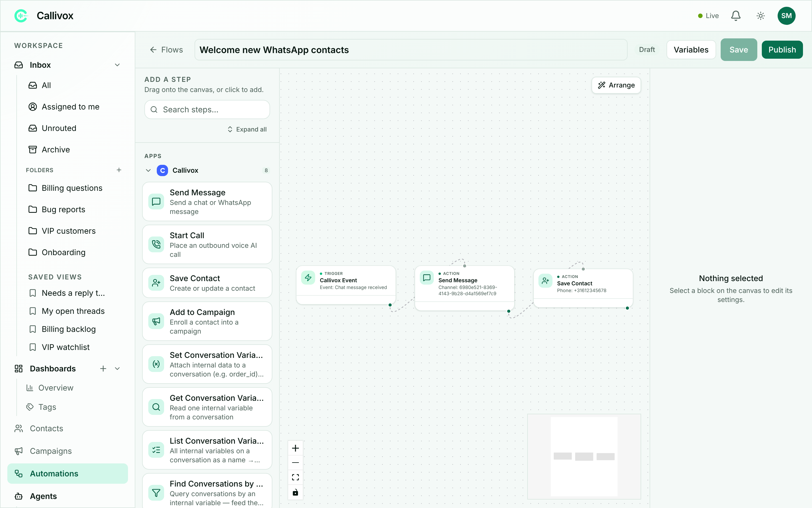Open My open threads saved view
The image size is (812, 508).
pyautogui.click(x=67, y=311)
